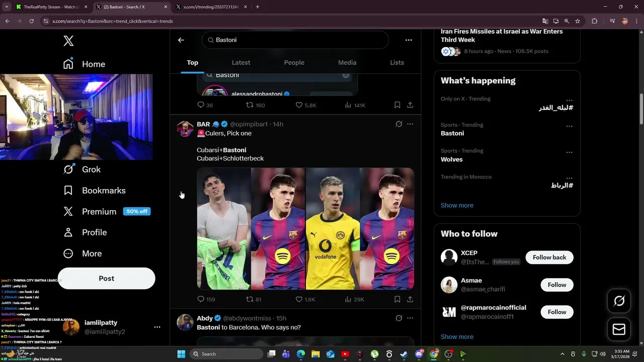This screenshot has height=362, width=644.
Task: Open More menu in sidebar
Action: tap(83, 253)
